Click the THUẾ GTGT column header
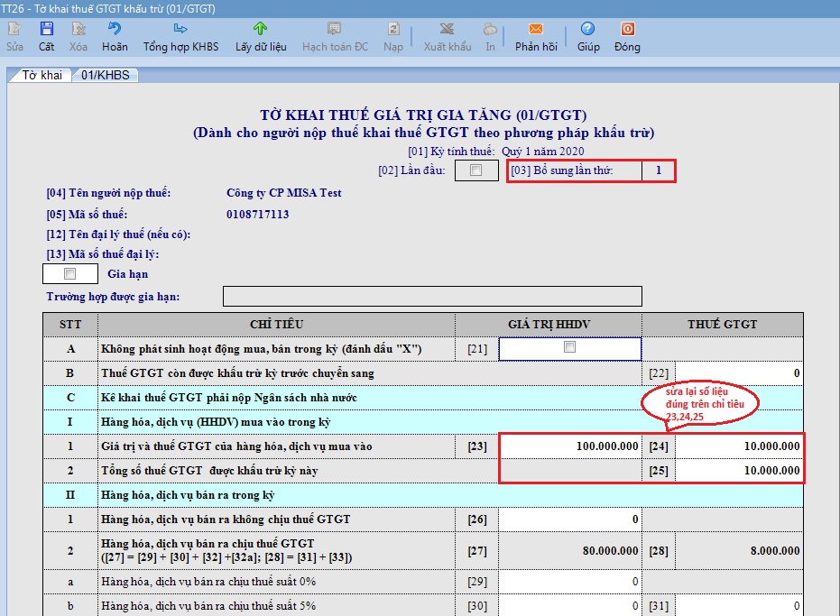This screenshot has width=840, height=616. 722,324
